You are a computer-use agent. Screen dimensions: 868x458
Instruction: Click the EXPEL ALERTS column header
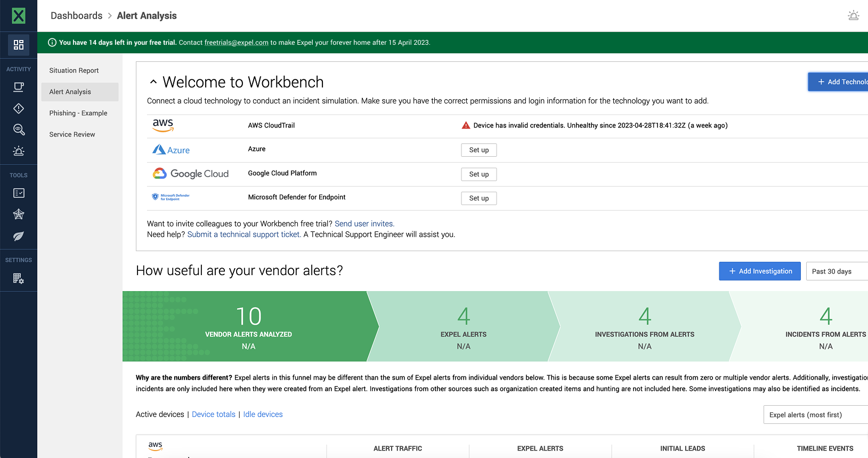click(x=540, y=448)
